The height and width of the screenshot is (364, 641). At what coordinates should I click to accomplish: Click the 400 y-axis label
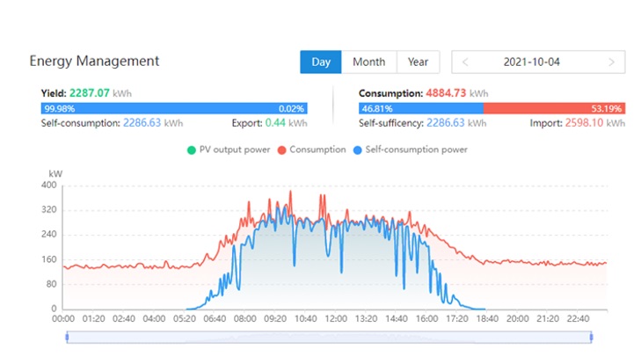tap(49, 185)
